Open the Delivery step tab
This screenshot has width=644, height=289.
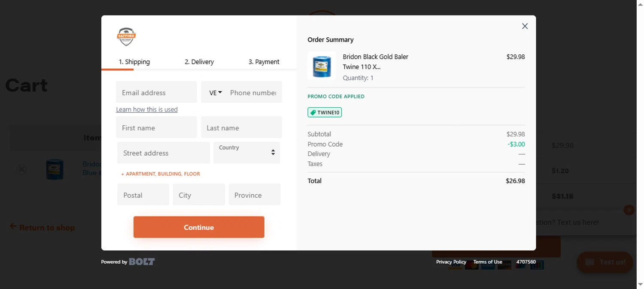tap(199, 62)
